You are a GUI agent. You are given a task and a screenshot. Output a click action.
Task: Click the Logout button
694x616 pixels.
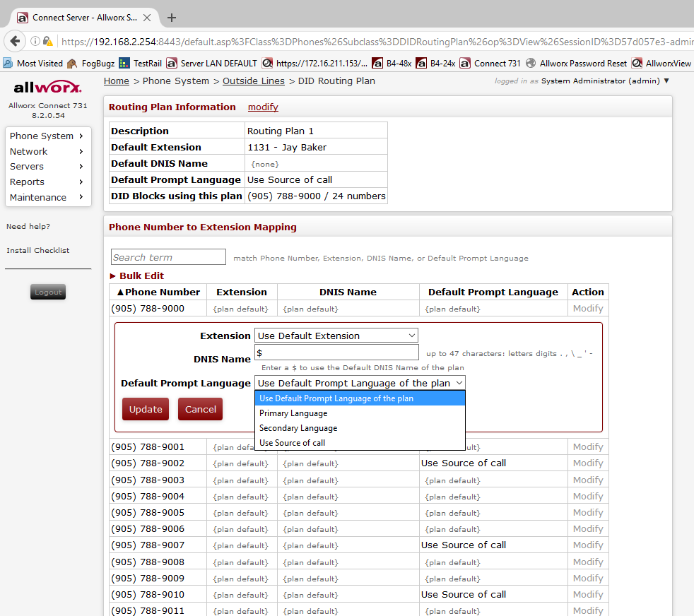click(48, 292)
